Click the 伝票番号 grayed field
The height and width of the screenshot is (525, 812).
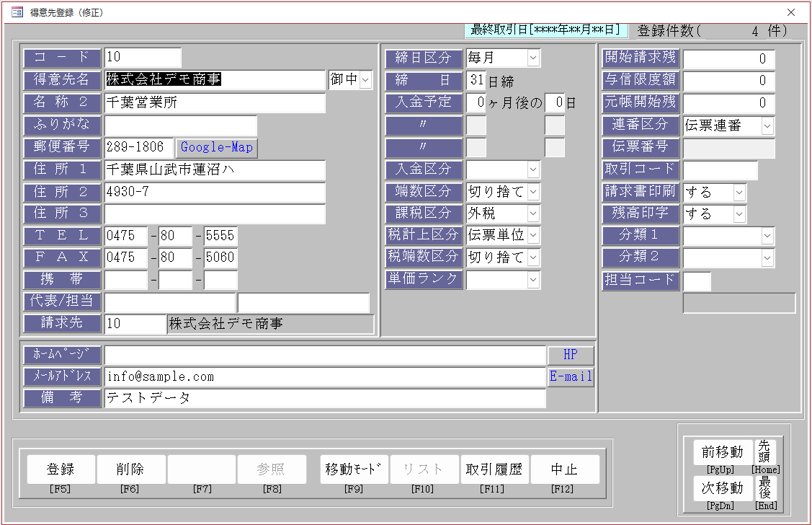pos(728,149)
